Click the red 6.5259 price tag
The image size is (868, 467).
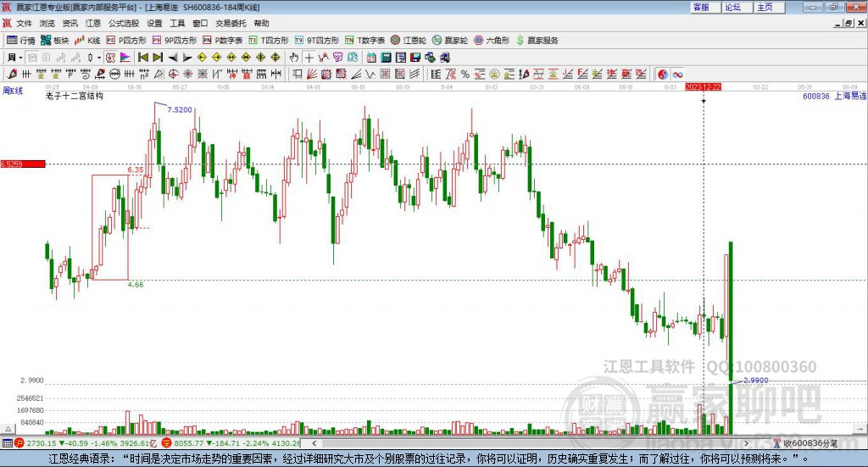23,164
